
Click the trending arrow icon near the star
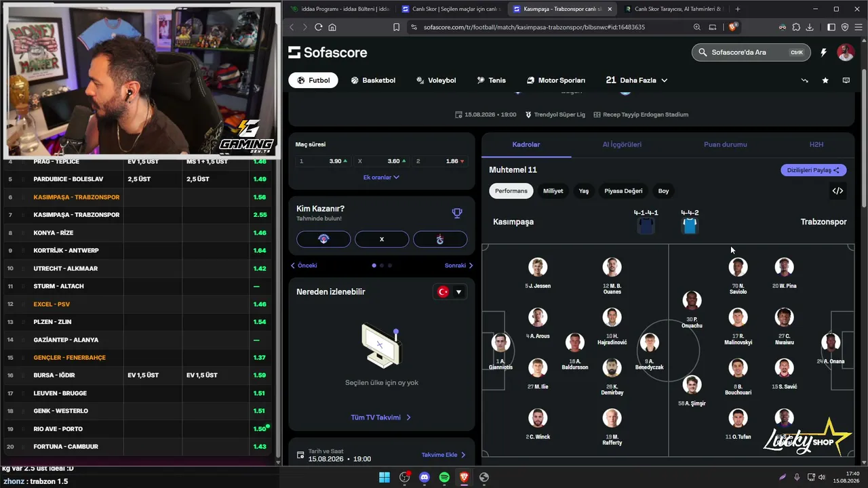[x=805, y=80]
